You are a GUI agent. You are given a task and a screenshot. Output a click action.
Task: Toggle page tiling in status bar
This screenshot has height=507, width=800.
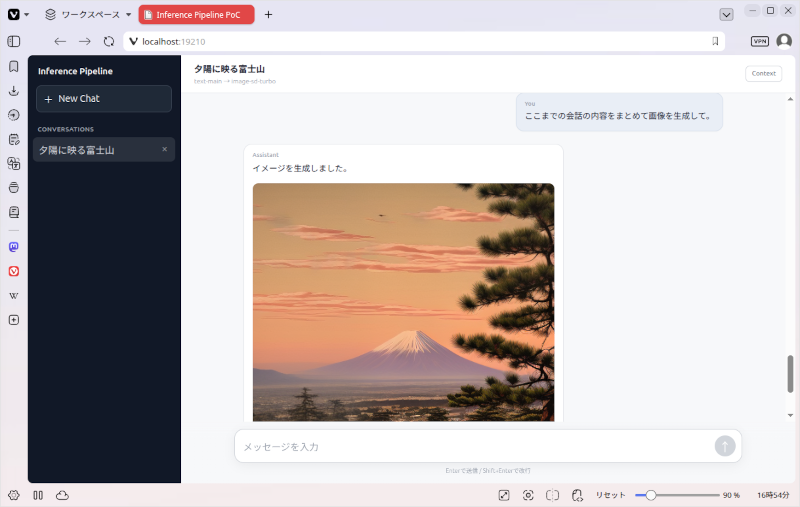[553, 495]
